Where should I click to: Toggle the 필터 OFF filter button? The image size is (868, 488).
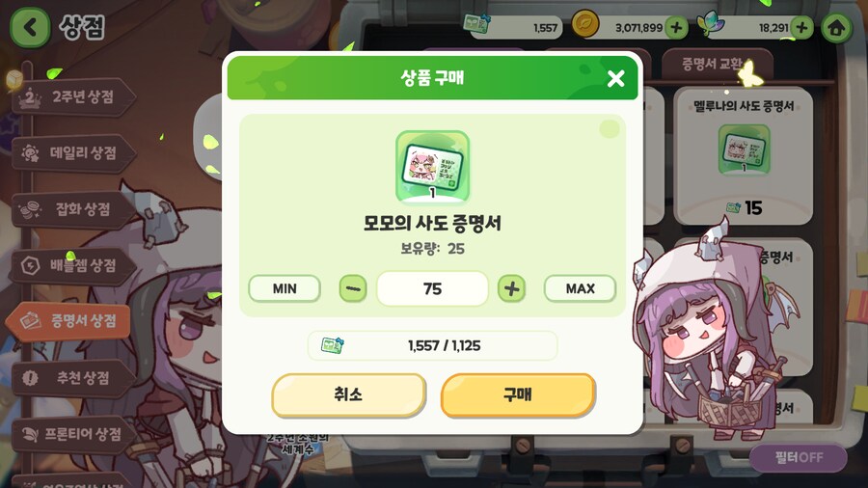(799, 457)
